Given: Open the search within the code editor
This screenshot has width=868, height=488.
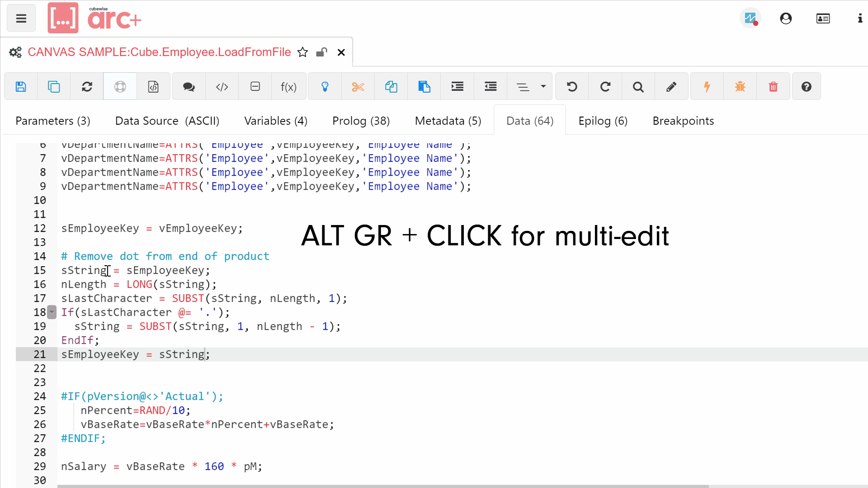Looking at the screenshot, I should 637,86.
